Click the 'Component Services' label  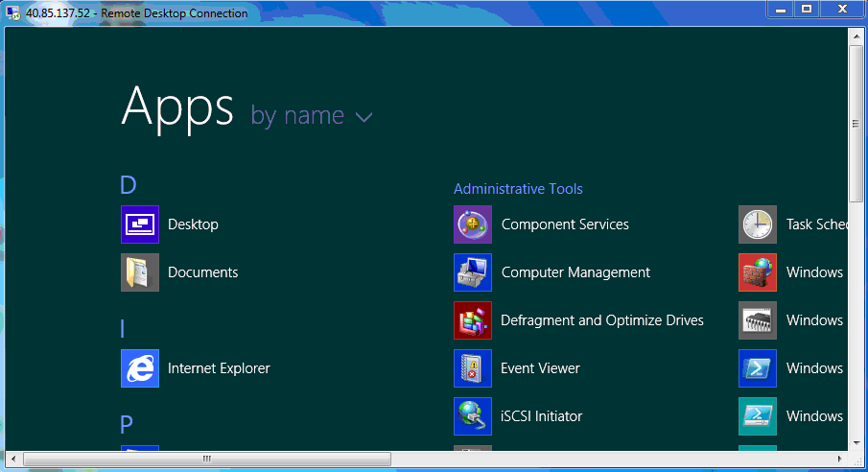coord(565,224)
